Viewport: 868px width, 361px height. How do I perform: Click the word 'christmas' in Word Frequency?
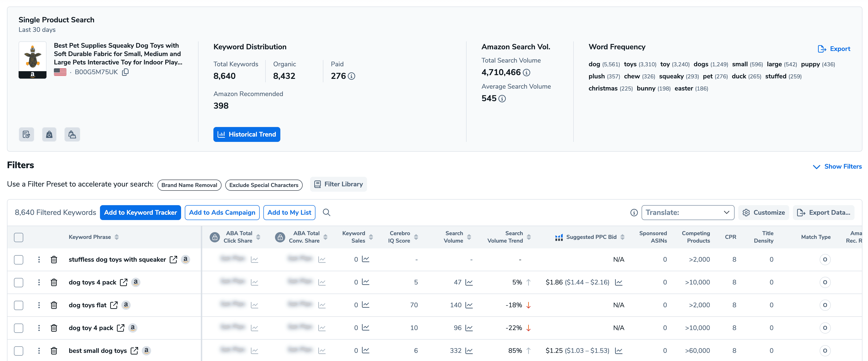point(603,88)
